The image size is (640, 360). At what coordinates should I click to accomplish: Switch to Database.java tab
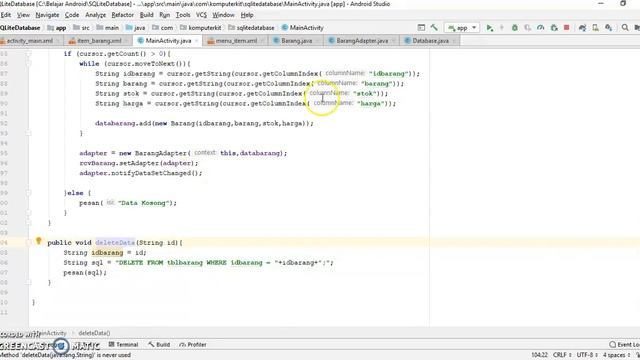[x=430, y=41]
